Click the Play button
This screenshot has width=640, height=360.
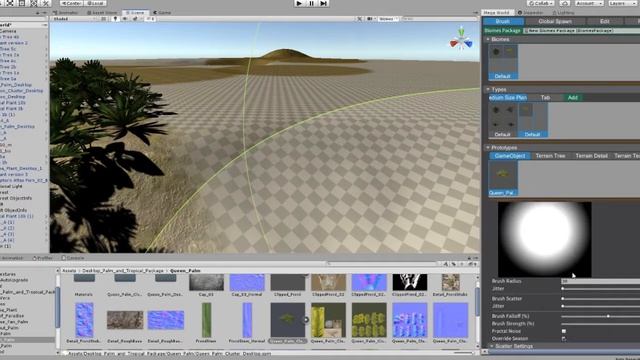(299, 3)
